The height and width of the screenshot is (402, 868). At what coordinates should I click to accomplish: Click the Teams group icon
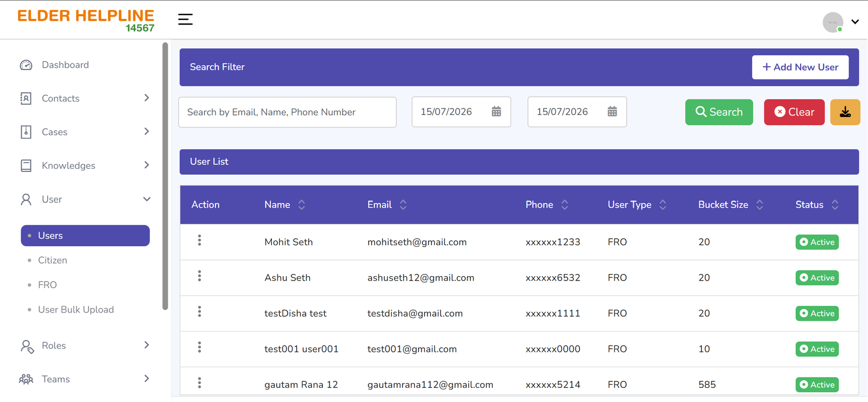pos(26,379)
